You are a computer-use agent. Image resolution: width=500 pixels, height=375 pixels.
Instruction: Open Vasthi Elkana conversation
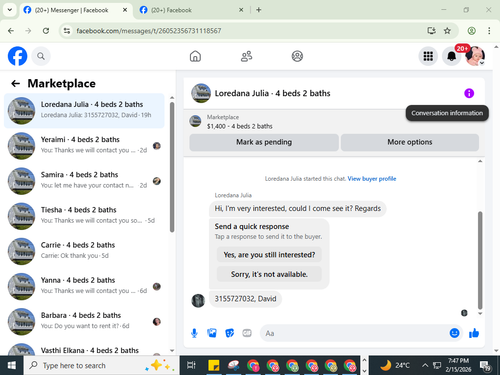pyautogui.click(x=84, y=348)
